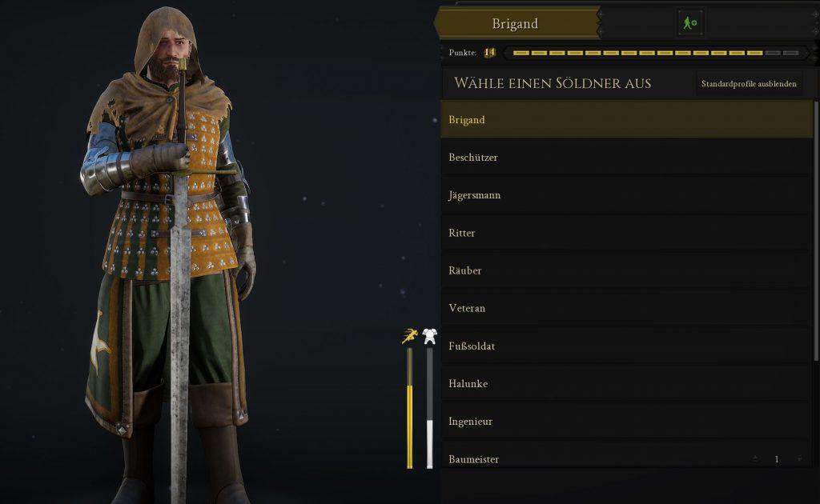Pick the Halunke mercenary
This screenshot has height=504, width=820.
tap(626, 383)
